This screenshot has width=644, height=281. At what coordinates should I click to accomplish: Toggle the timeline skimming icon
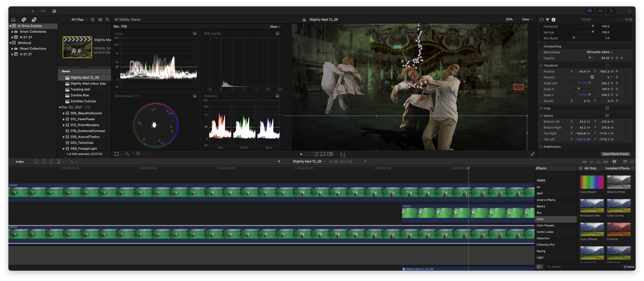click(x=584, y=162)
